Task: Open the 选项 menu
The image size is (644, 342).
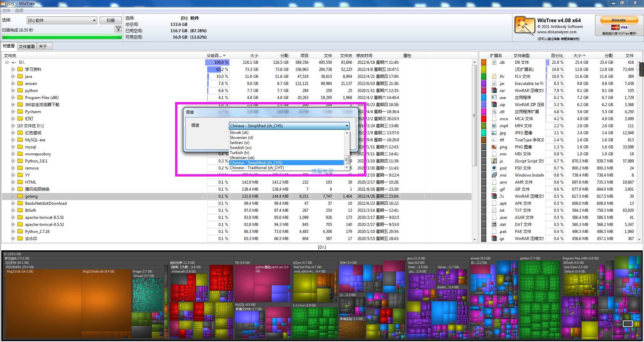Action: [19, 11]
